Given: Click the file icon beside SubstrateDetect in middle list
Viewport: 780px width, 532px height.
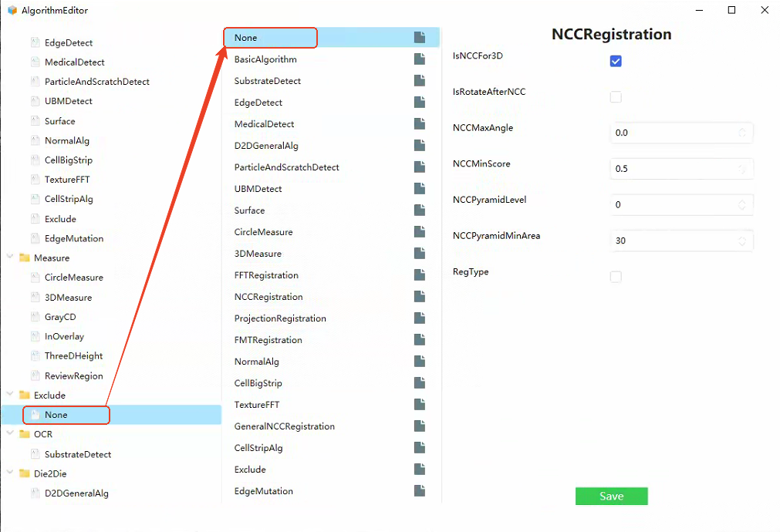Looking at the screenshot, I should click(x=420, y=80).
